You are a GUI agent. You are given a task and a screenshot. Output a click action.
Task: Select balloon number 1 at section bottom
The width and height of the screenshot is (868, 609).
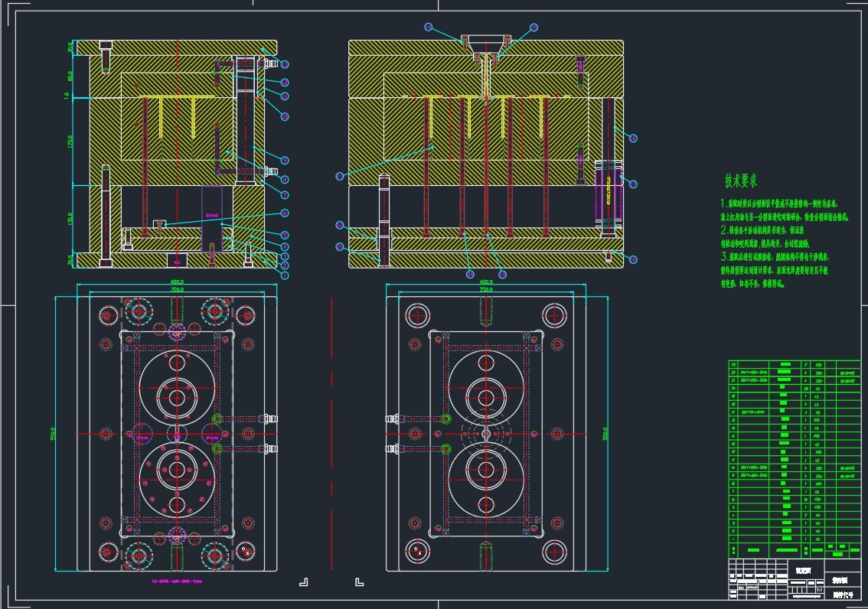[285, 275]
